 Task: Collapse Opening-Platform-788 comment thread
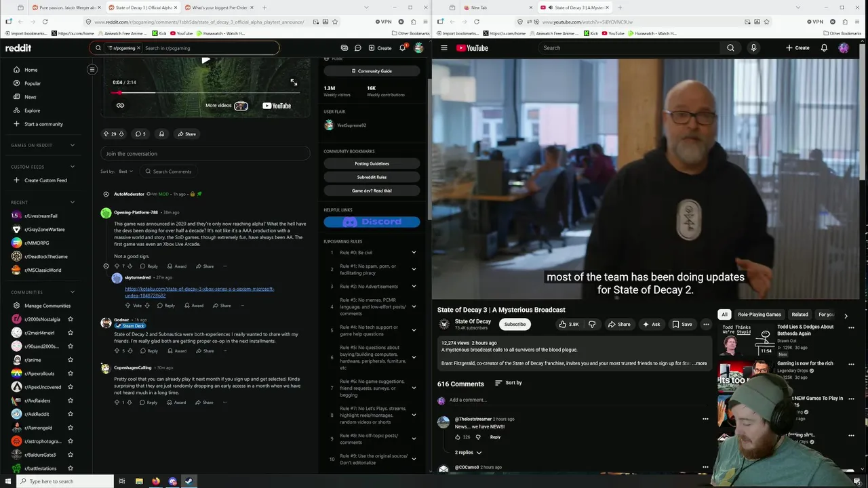point(106,266)
